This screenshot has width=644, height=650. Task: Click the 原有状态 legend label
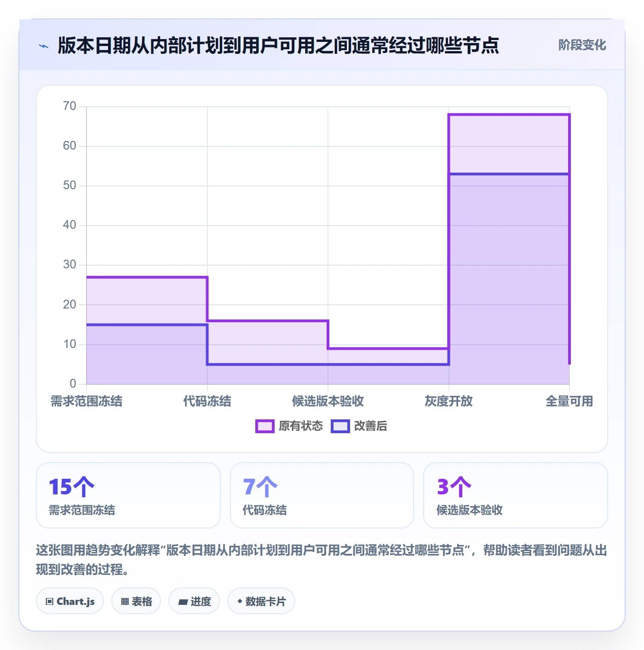coord(301,426)
